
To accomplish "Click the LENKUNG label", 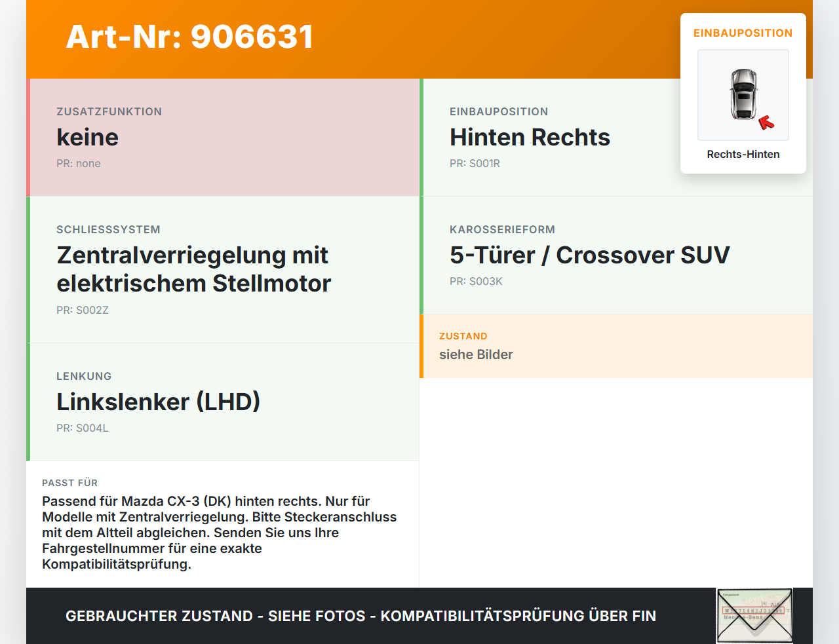I will click(x=84, y=376).
